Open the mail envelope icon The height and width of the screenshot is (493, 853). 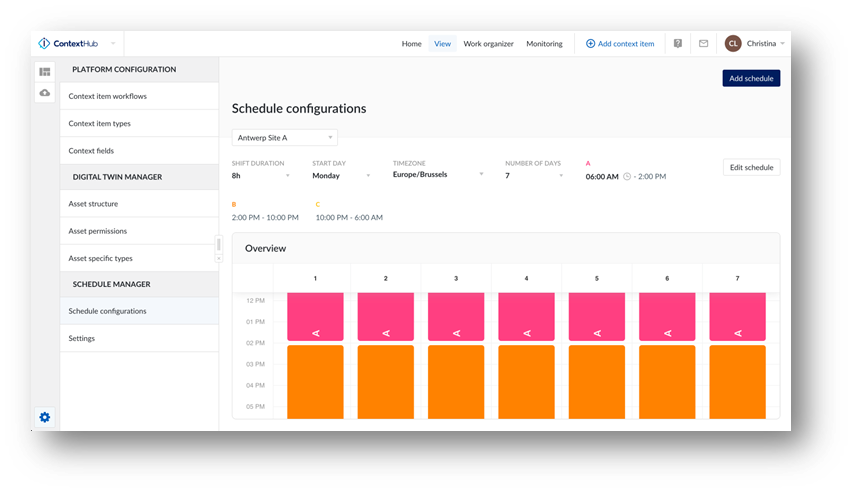[703, 44]
